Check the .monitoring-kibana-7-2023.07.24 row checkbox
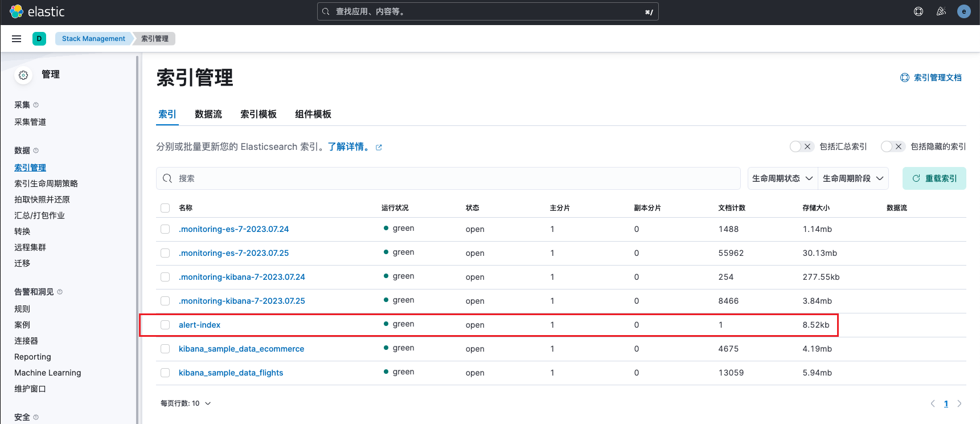Screen dimensions: 980x424 (165, 277)
